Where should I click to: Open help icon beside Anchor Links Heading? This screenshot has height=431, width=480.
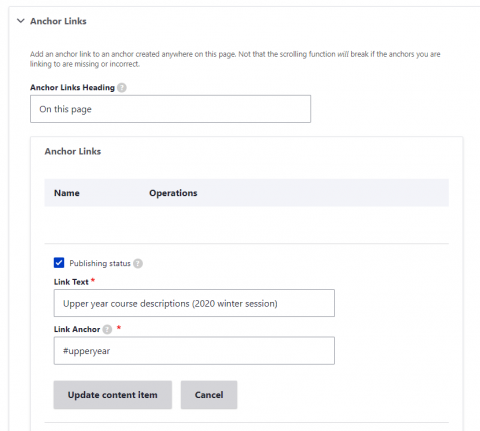122,88
